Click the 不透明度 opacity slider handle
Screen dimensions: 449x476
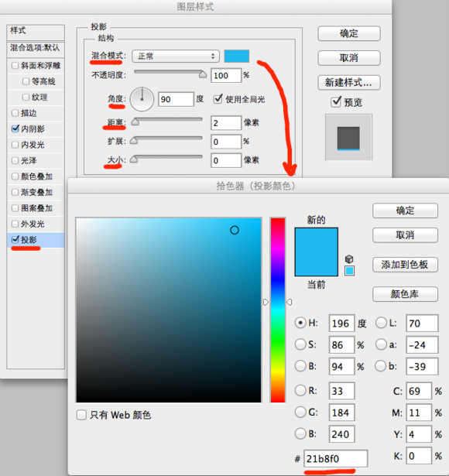click(203, 74)
